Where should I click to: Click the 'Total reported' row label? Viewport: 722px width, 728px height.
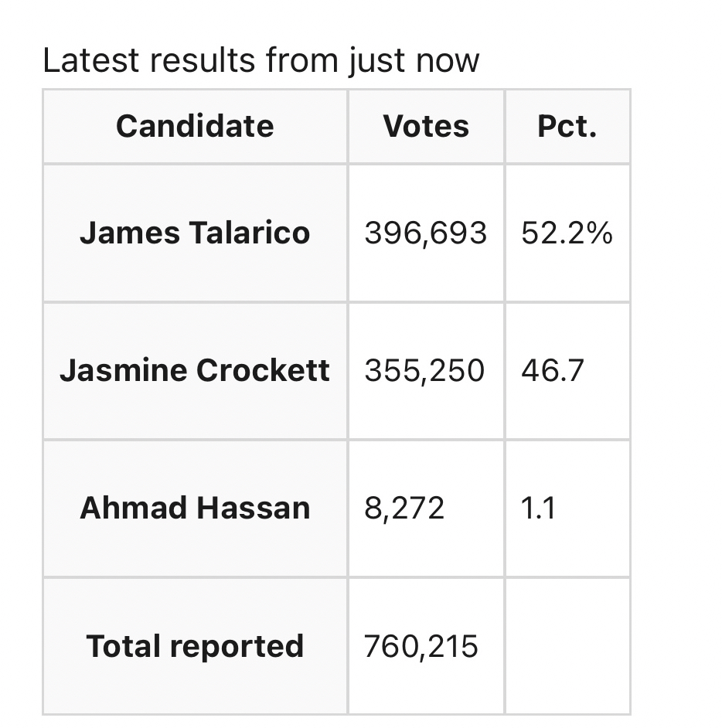[x=195, y=646]
